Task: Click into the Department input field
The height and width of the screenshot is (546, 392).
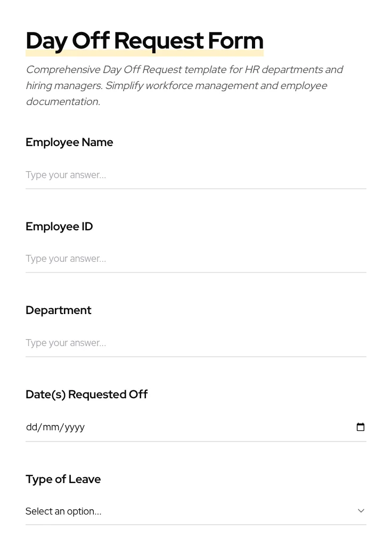Action: pos(195,343)
